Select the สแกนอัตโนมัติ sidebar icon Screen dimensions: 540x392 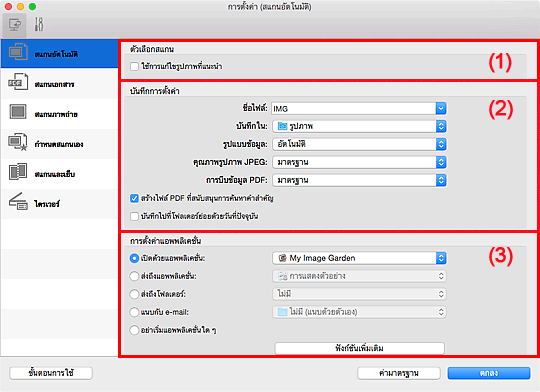point(18,52)
